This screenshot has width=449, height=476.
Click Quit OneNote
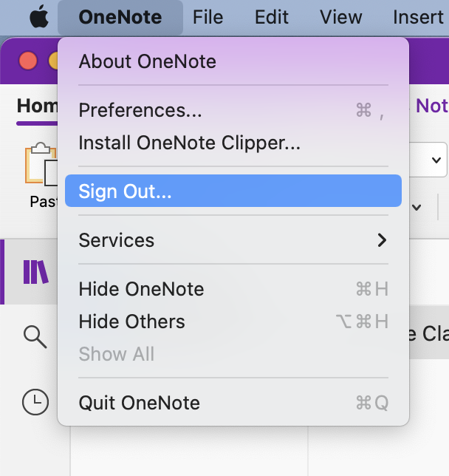pyautogui.click(x=139, y=403)
